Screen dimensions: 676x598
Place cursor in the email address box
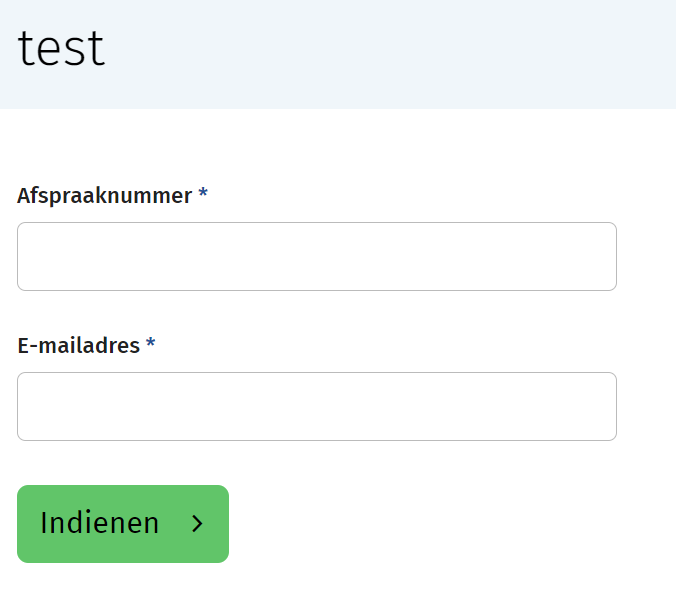[x=316, y=407]
